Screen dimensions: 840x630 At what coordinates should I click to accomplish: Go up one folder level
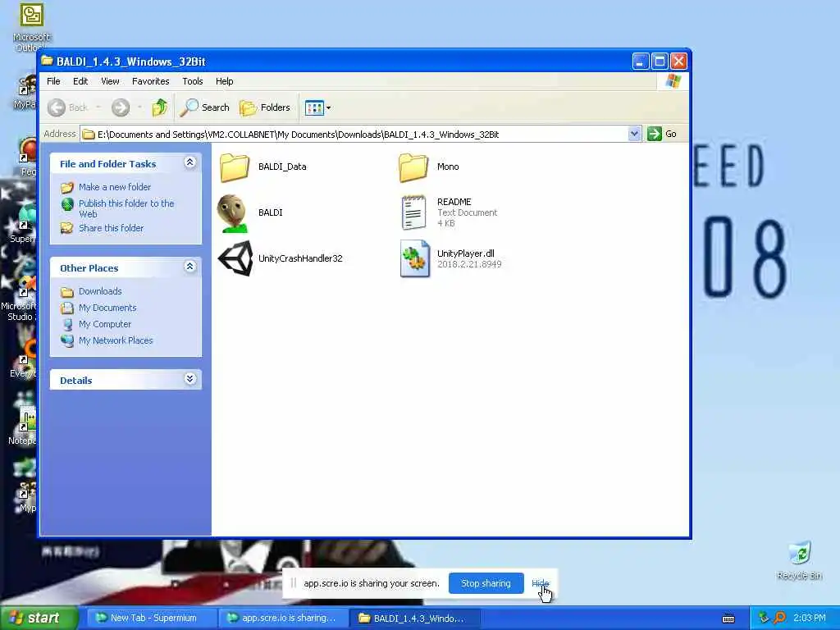(159, 107)
